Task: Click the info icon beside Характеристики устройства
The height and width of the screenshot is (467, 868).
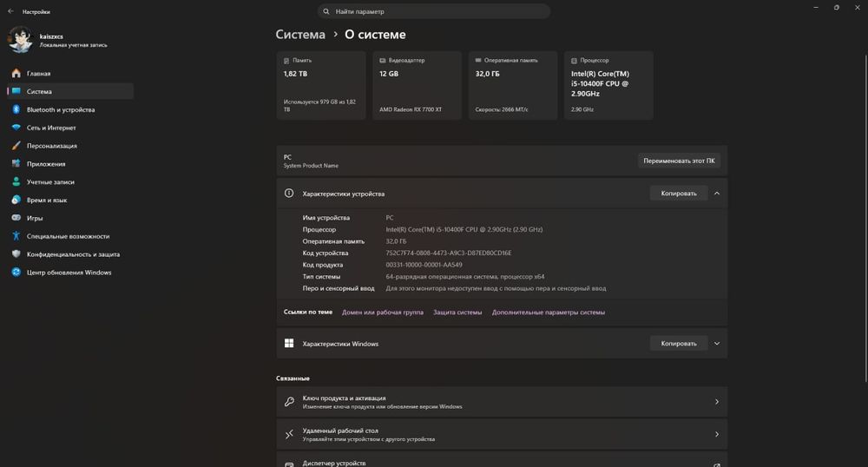Action: pyautogui.click(x=289, y=193)
